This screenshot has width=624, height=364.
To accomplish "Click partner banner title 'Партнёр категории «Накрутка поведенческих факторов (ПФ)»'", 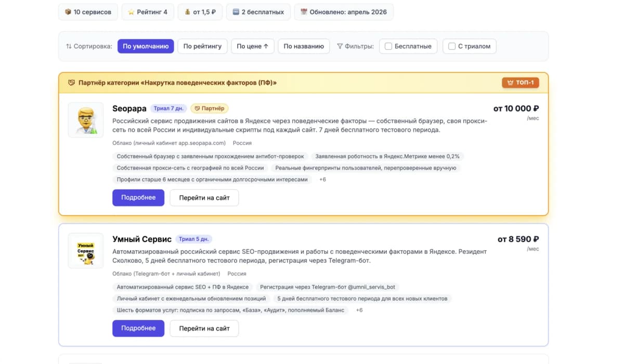I will click(x=177, y=83).
